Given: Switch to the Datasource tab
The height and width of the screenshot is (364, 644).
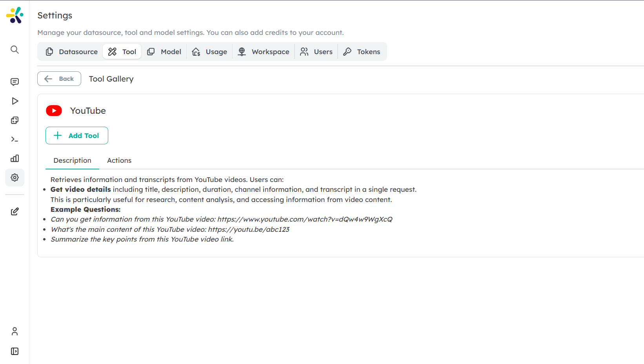Looking at the screenshot, I should 71,52.
